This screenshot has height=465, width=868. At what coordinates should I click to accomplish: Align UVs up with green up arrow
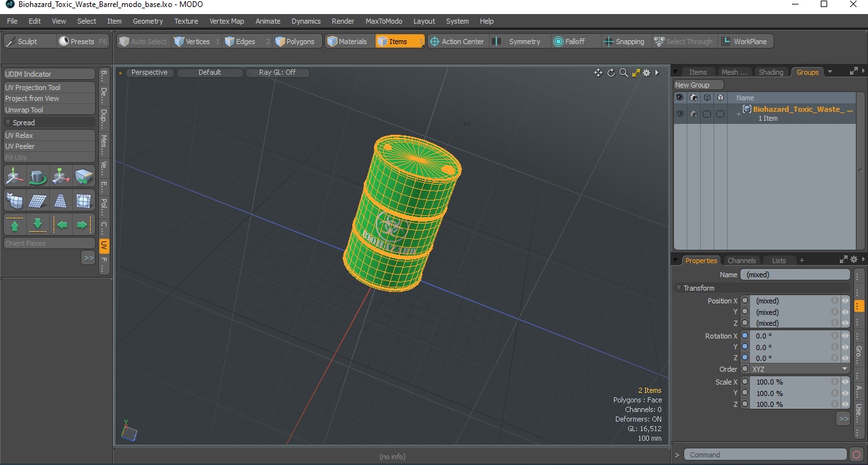click(x=15, y=225)
